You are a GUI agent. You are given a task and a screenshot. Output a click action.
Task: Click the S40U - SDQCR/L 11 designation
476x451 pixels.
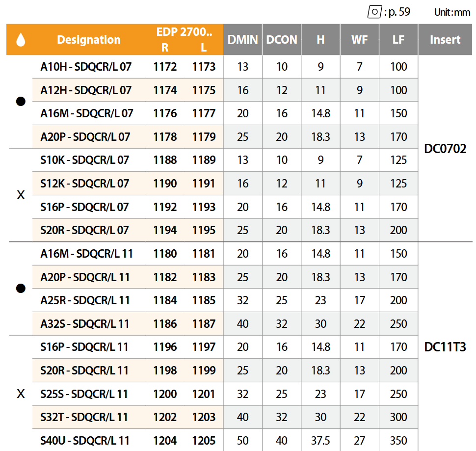tap(84, 441)
